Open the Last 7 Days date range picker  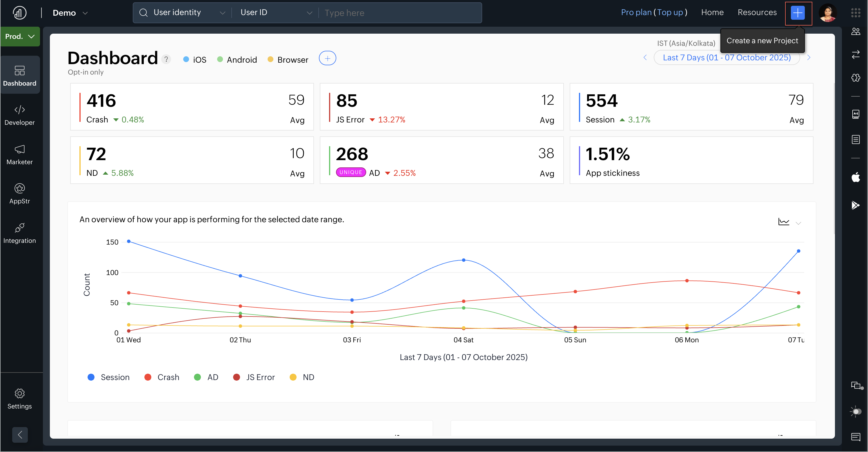(x=727, y=58)
